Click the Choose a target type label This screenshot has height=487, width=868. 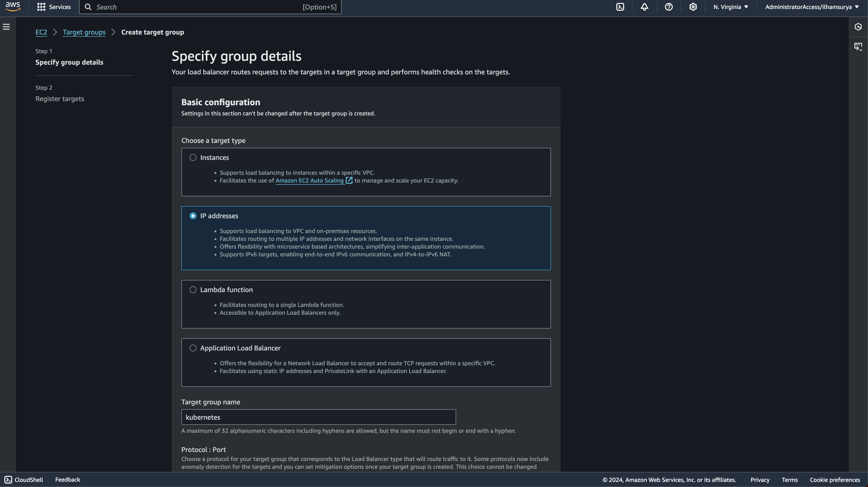coord(213,141)
